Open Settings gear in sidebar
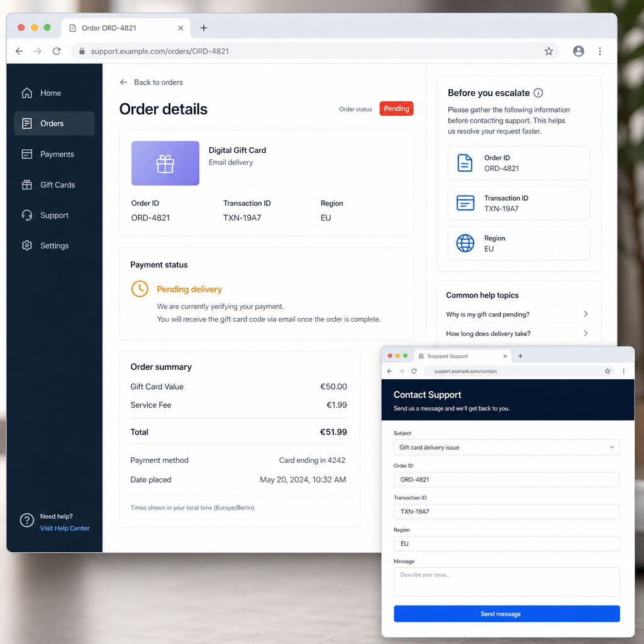The width and height of the screenshot is (644, 644). click(x=26, y=246)
